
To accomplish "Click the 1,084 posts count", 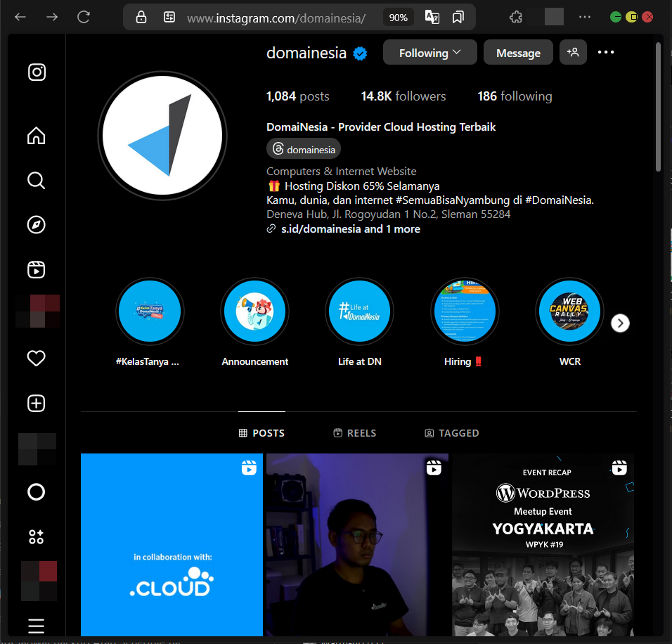I will click(298, 96).
